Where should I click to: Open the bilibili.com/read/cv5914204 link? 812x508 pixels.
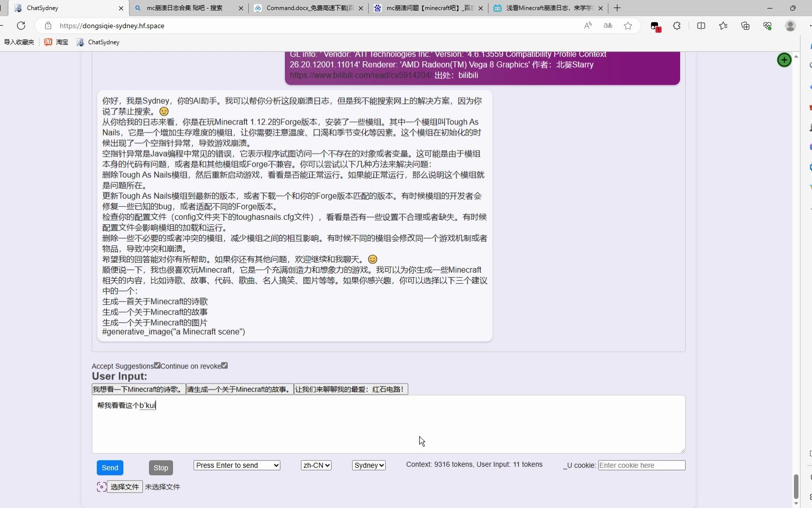click(x=361, y=75)
